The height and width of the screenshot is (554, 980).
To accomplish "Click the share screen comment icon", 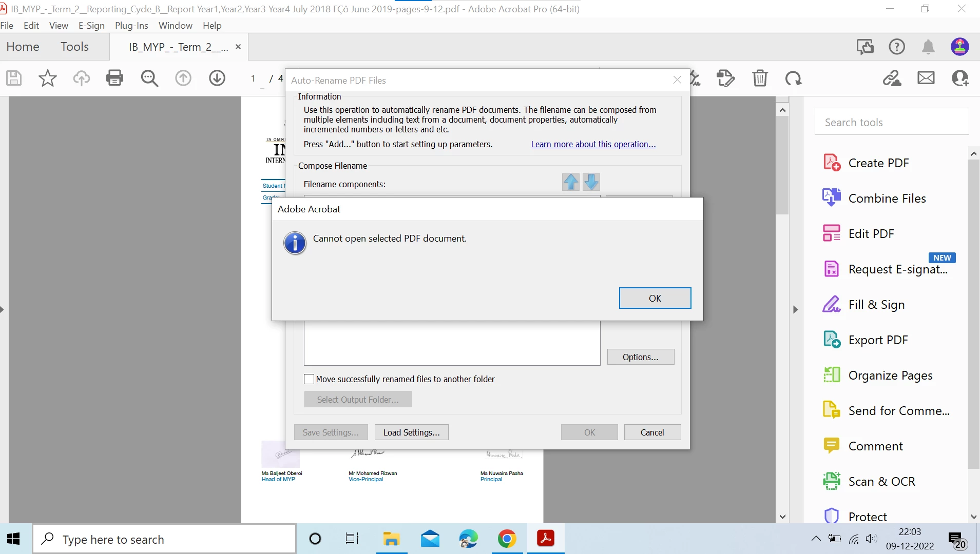I will pyautogui.click(x=865, y=47).
